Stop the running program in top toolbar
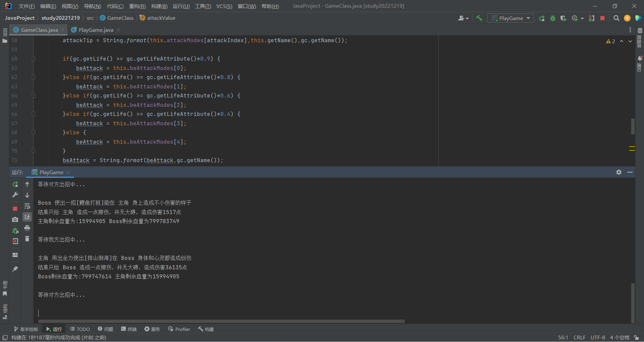This screenshot has width=644, height=342. click(602, 18)
